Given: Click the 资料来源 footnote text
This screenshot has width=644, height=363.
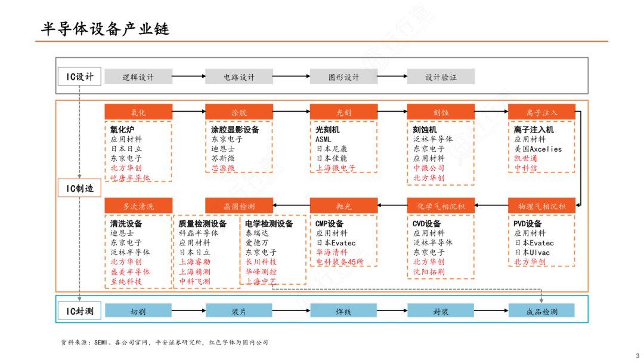Looking at the screenshot, I should 165,342.
